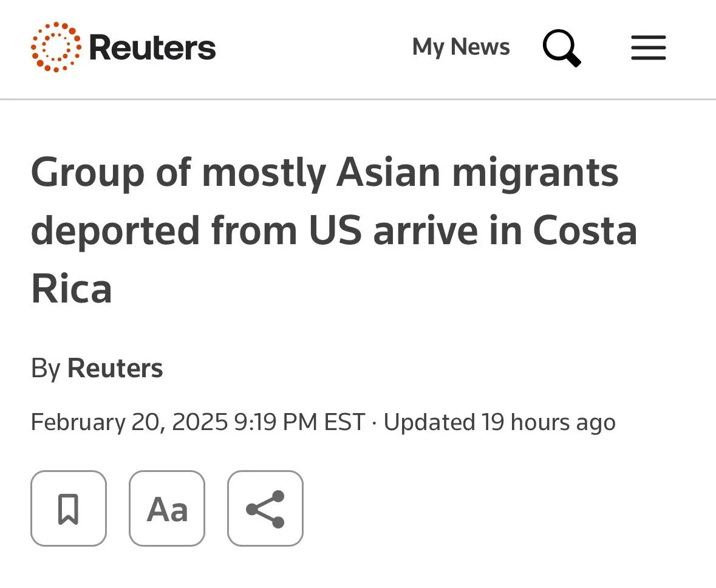Click the "Updated 19 hours ago" text
The image size is (716, 588).
[x=499, y=422]
